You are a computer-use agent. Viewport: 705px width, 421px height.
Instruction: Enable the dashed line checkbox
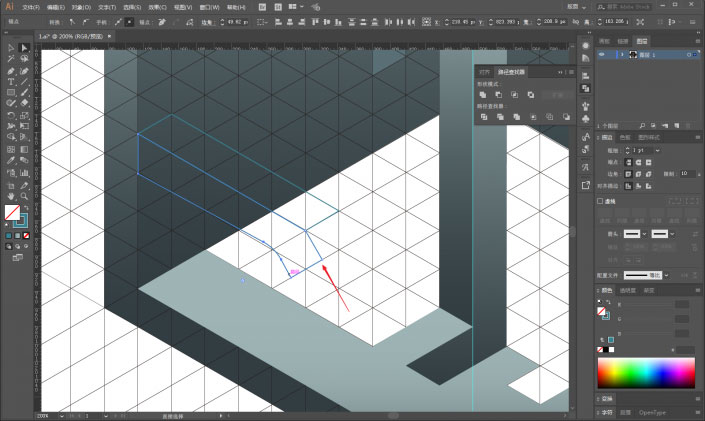click(600, 201)
